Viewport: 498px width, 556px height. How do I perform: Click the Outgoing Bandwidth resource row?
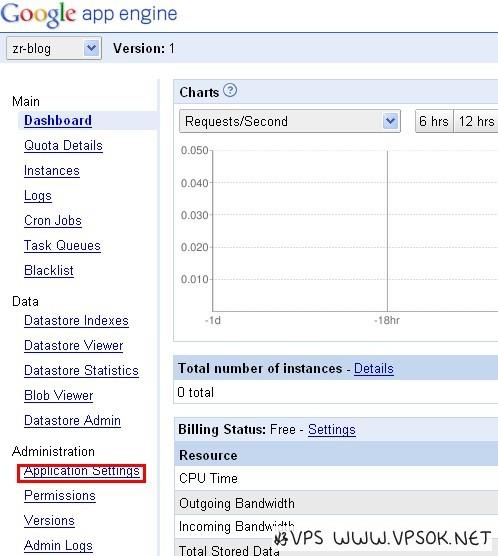point(336,503)
